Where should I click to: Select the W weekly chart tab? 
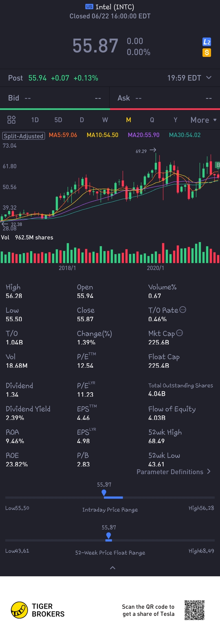pos(105,120)
